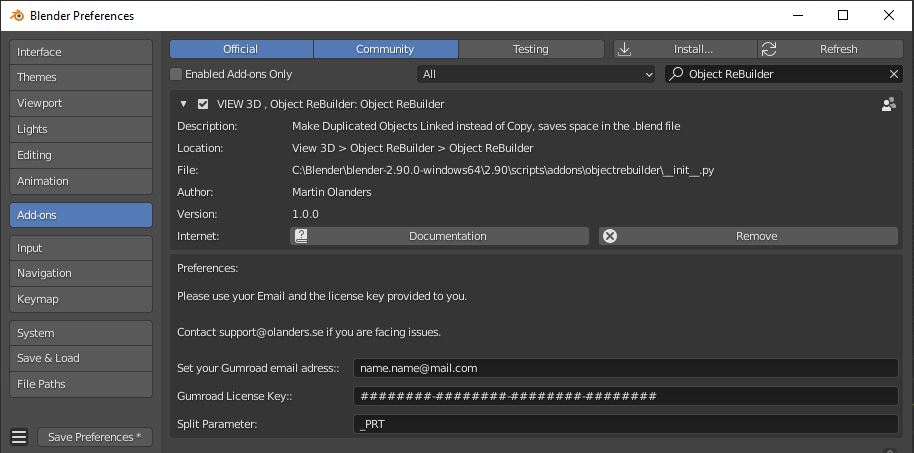
Task: Click the Install download arrow icon
Action: pyautogui.click(x=624, y=49)
